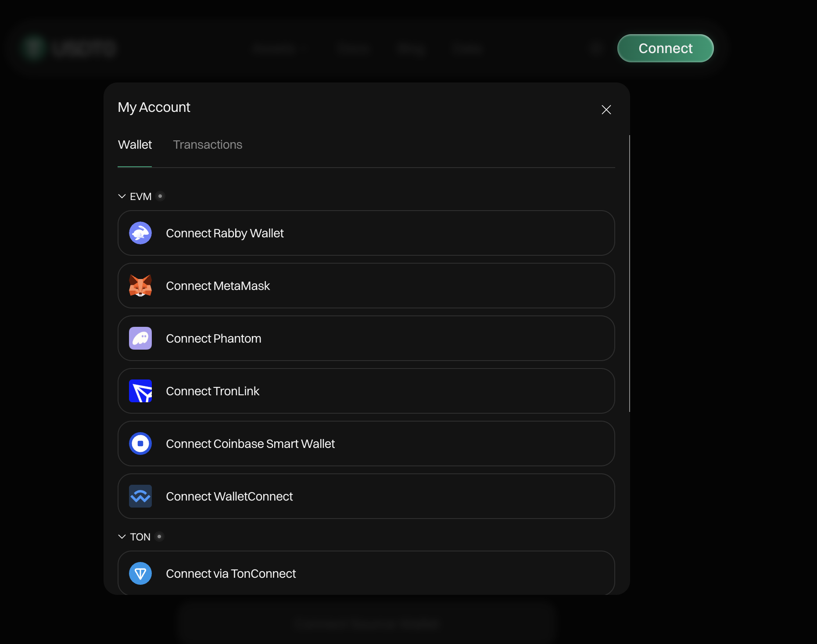The width and height of the screenshot is (817, 644).
Task: Connect TronLink wallet
Action: [366, 391]
